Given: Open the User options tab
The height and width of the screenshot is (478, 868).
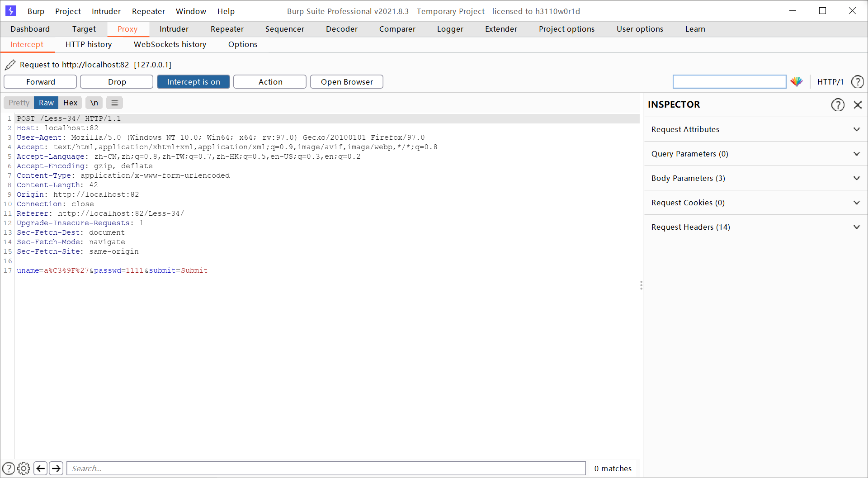Looking at the screenshot, I should 640,29.
